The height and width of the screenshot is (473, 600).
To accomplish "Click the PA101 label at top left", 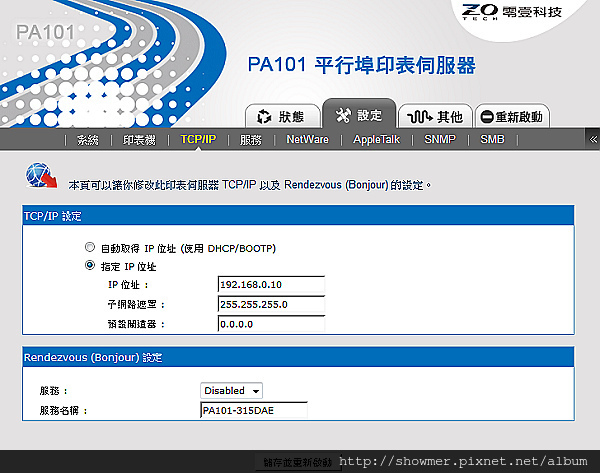I will point(45,32).
